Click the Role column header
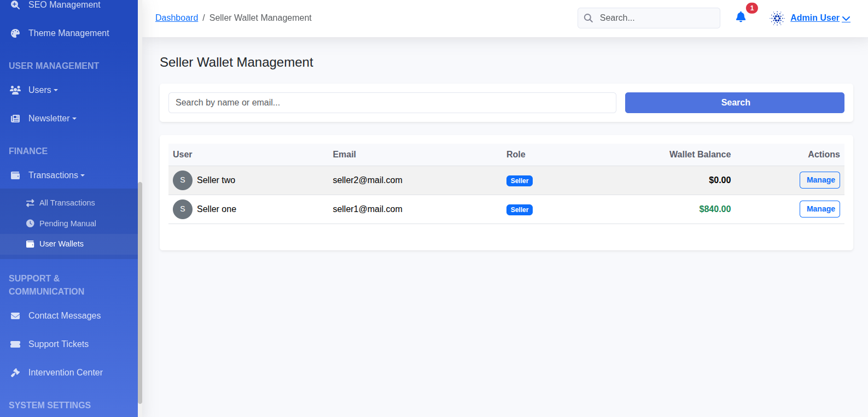Image resolution: width=868 pixels, height=417 pixels. click(516, 155)
